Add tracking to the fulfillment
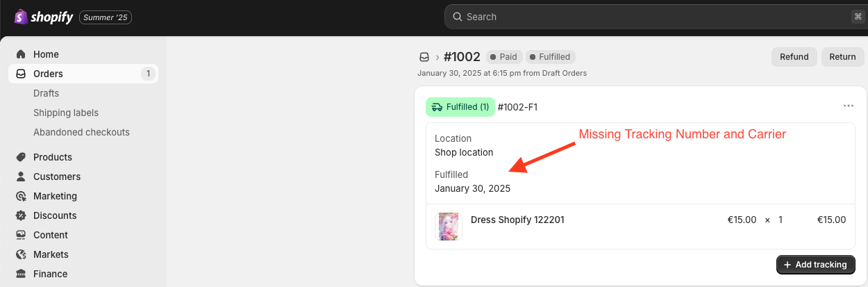The width and height of the screenshot is (868, 287). [815, 265]
